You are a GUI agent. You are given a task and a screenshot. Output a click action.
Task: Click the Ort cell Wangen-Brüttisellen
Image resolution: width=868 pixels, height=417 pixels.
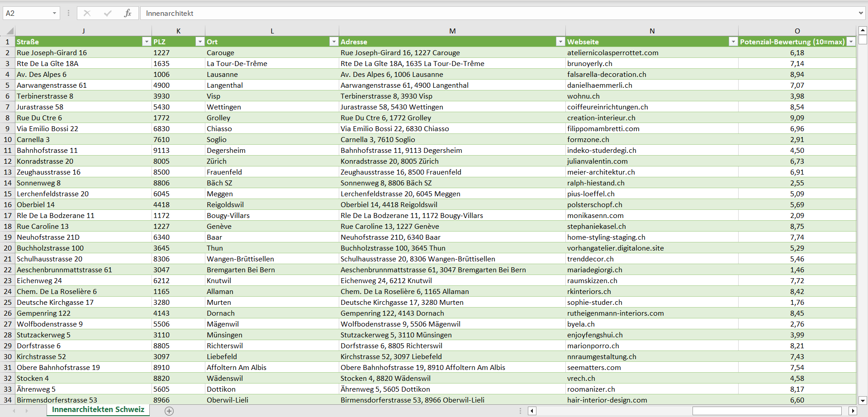(272, 259)
